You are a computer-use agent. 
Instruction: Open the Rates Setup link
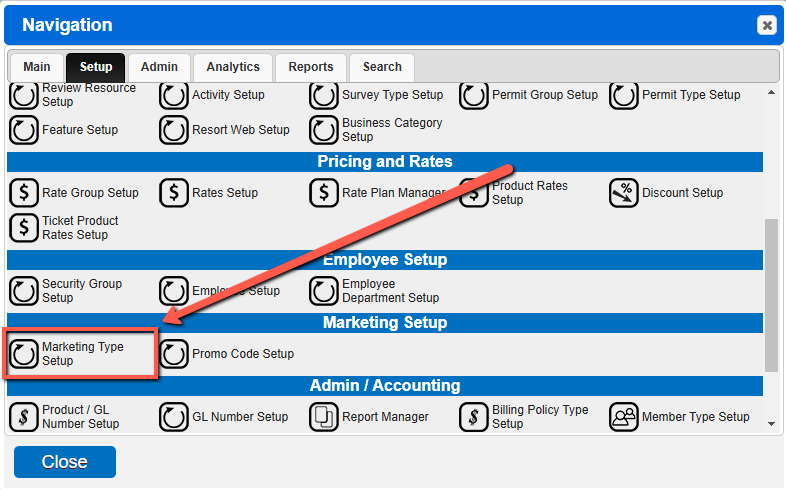pos(225,193)
